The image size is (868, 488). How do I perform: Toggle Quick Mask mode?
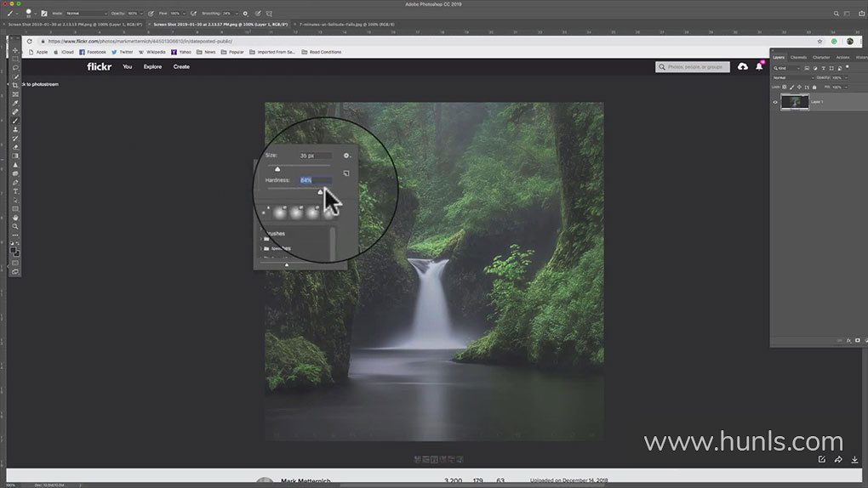(15, 263)
